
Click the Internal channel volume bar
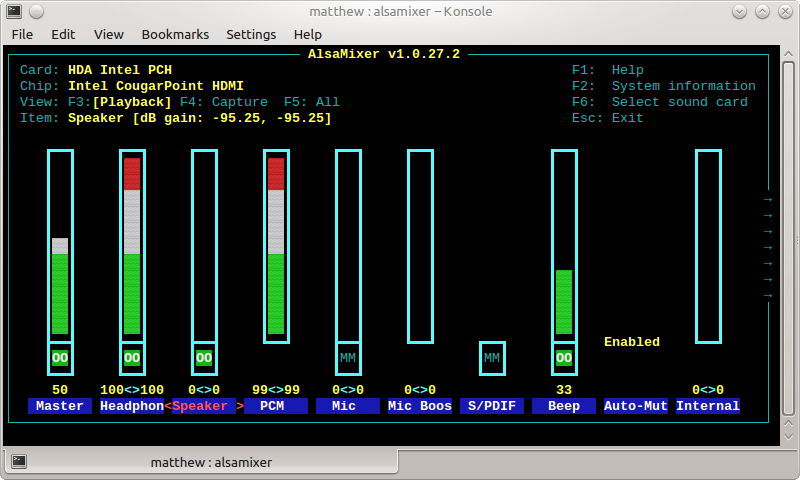(x=708, y=246)
